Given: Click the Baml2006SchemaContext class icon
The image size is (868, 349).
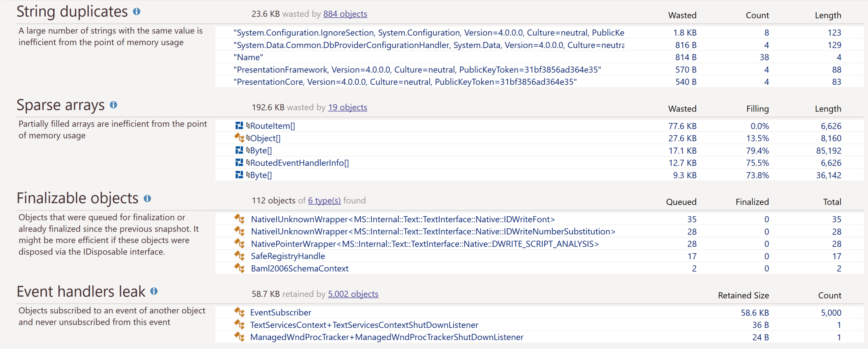Looking at the screenshot, I should point(239,268).
